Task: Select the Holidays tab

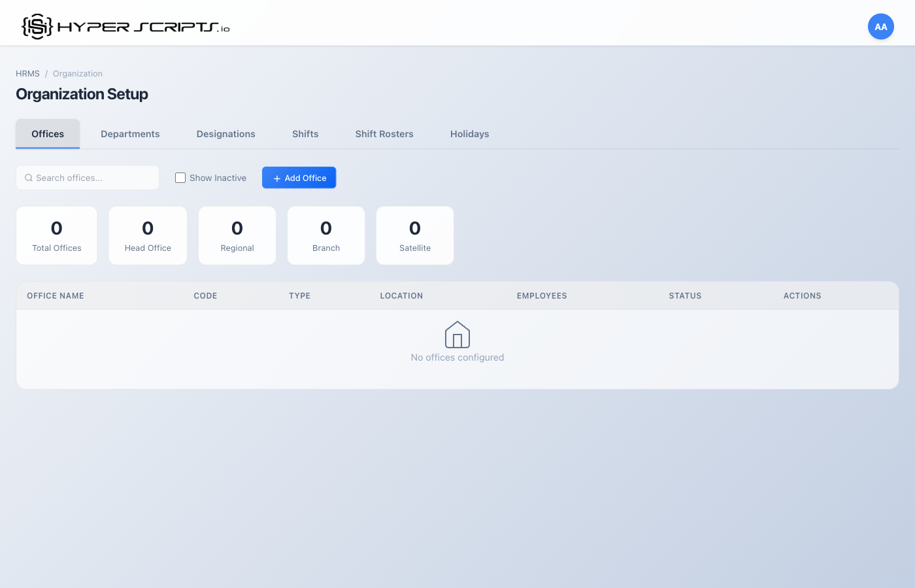Action: tap(469, 133)
